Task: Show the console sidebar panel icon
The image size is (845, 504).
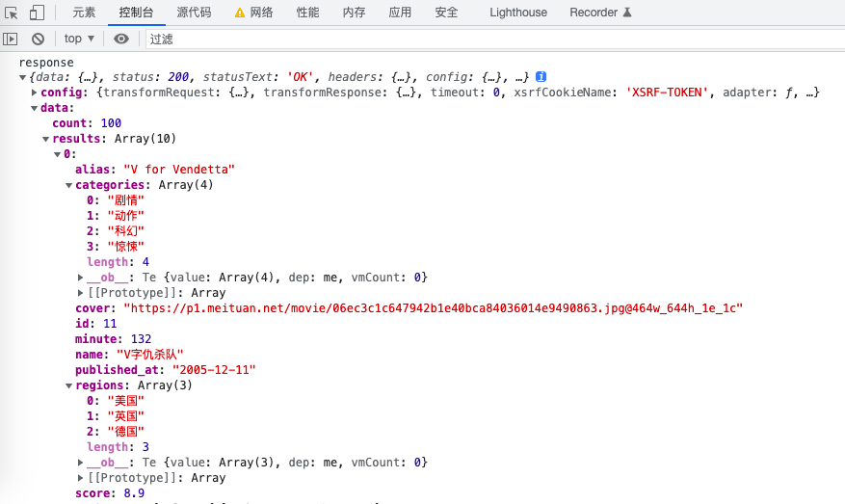Action: (11, 39)
